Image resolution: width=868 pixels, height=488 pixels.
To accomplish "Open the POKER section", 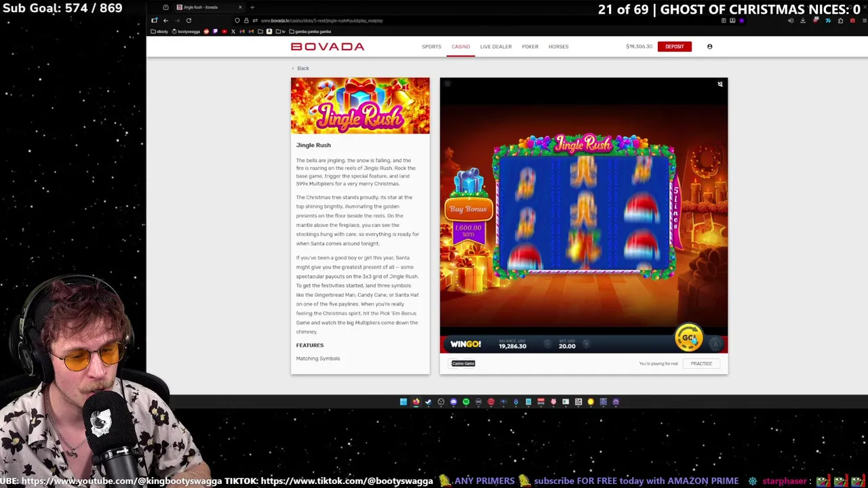I will tap(530, 47).
